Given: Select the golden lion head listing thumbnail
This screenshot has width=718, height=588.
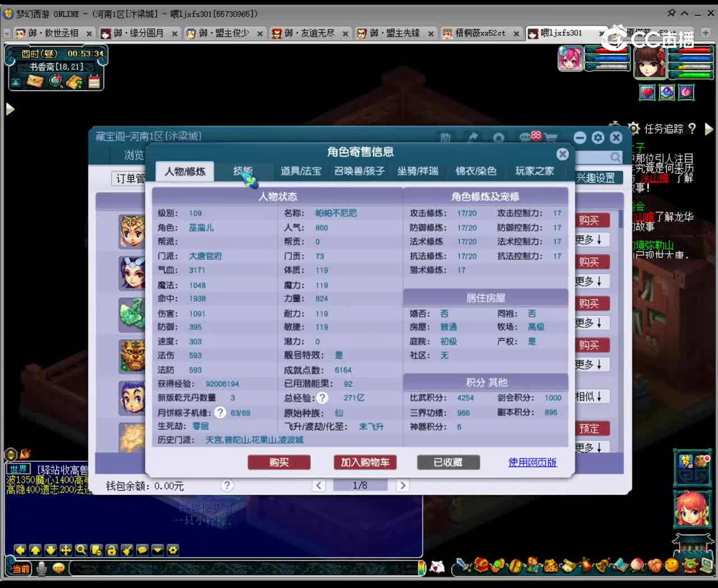Looking at the screenshot, I should point(132,356).
